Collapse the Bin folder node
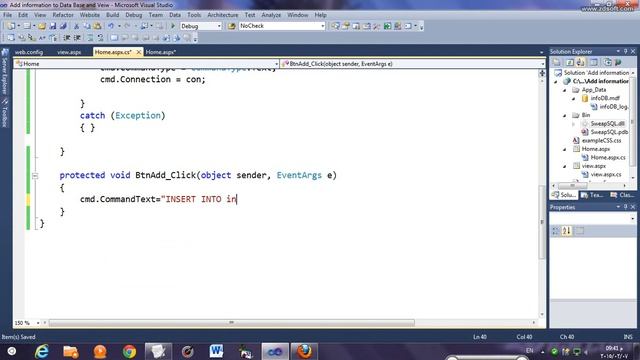Viewport: 640px width, 360px height. coord(565,115)
